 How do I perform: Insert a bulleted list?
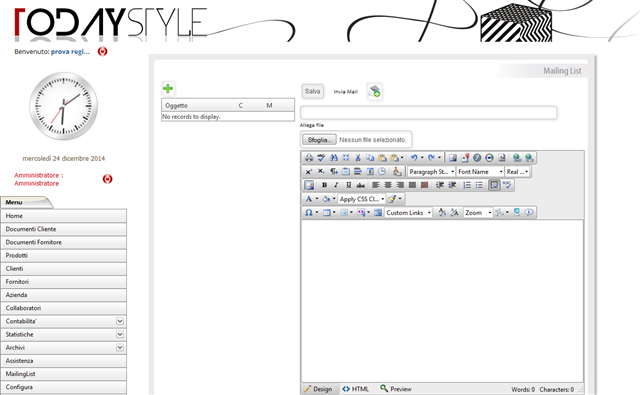(479, 185)
